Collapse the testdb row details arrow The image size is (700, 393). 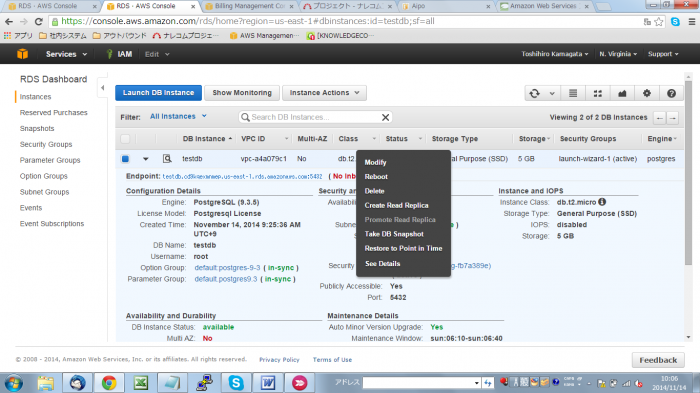pos(146,159)
